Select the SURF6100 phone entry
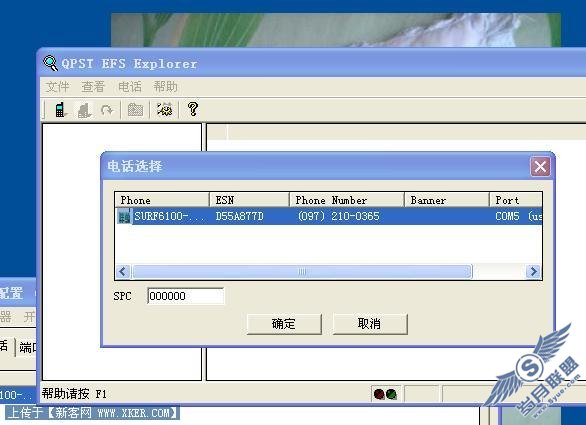586x425 pixels. [329, 216]
